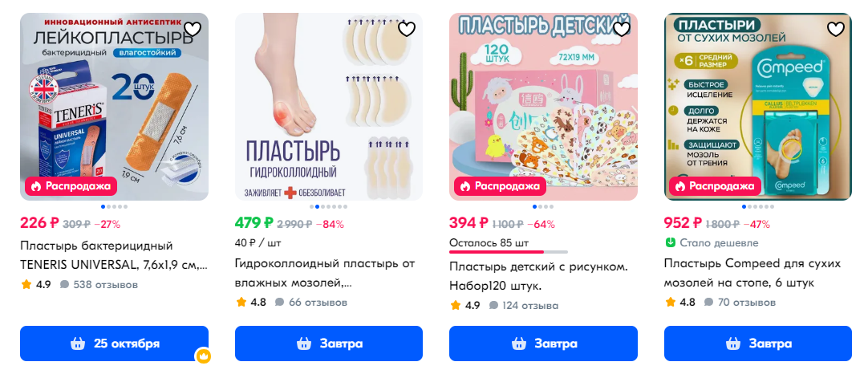Open 66 отзывов reviews for hydrocolloid plaster
This screenshot has width=868, height=374.
(x=311, y=303)
